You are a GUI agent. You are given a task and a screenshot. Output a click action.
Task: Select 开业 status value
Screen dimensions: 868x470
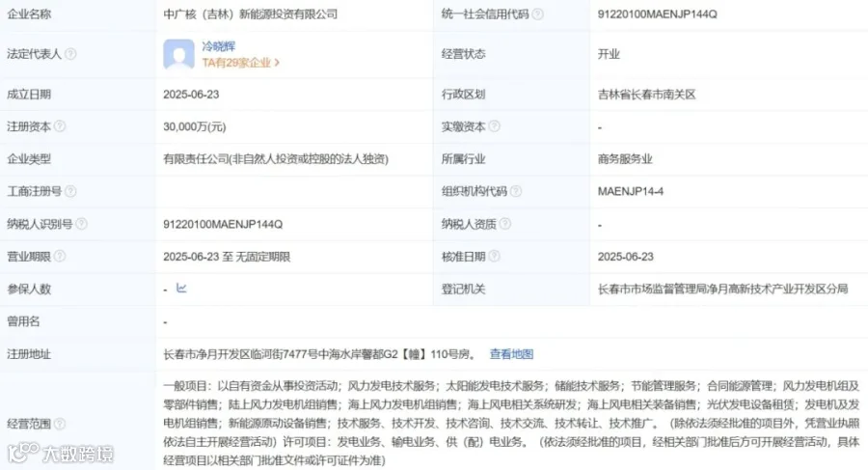[609, 54]
